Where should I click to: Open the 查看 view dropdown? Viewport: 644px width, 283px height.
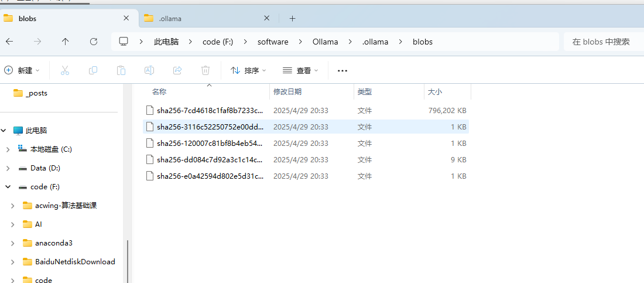300,70
